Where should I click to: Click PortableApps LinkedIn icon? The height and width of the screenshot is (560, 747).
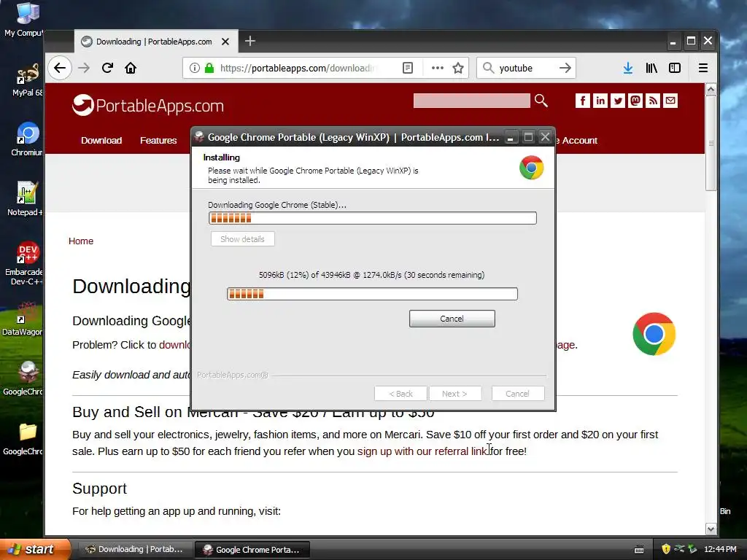point(600,101)
